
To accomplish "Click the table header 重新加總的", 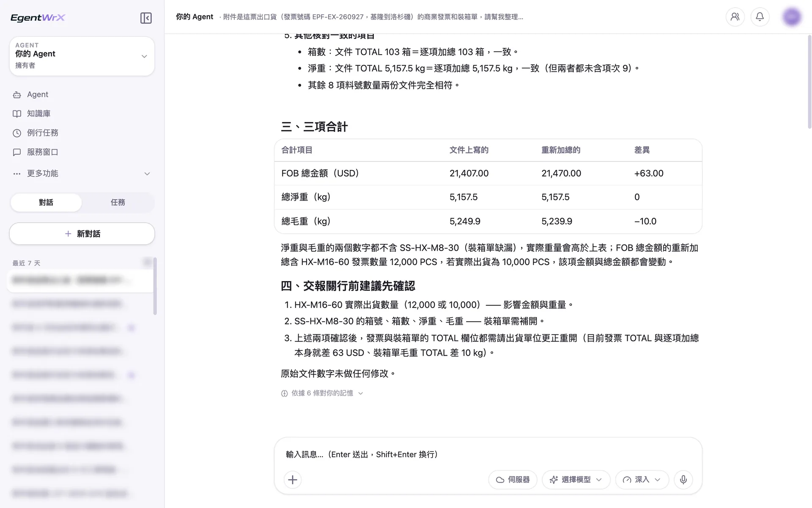I will pos(561,150).
